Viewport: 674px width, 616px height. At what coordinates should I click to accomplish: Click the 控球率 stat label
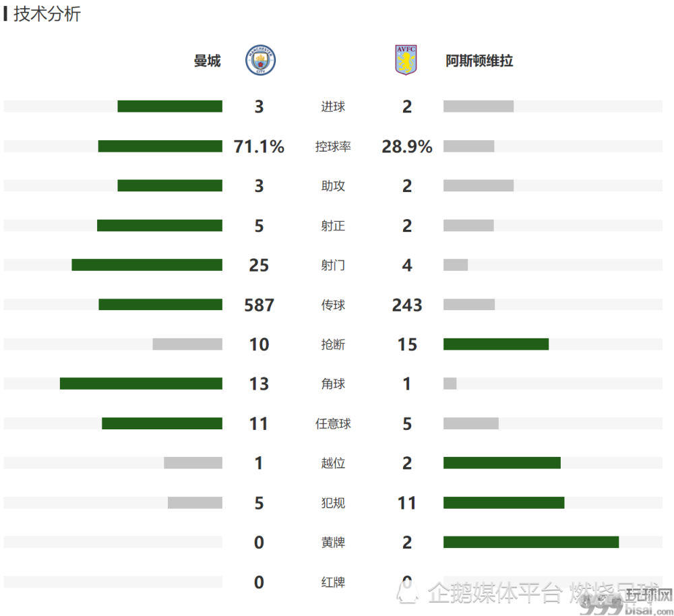[x=333, y=146]
